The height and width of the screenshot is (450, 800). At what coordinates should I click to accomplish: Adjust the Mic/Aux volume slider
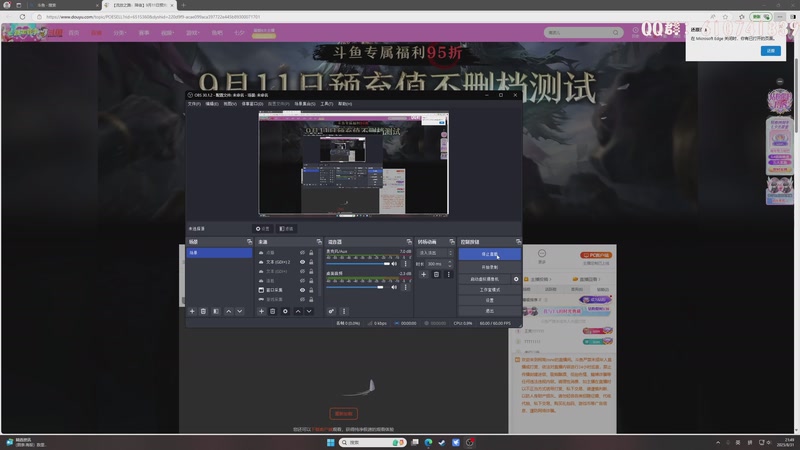click(x=358, y=264)
